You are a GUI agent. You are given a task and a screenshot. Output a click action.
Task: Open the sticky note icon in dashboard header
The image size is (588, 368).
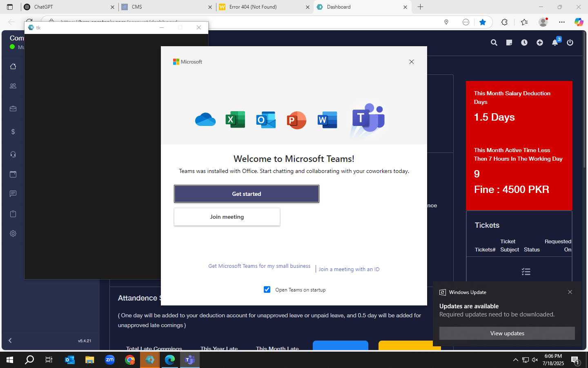[509, 43]
